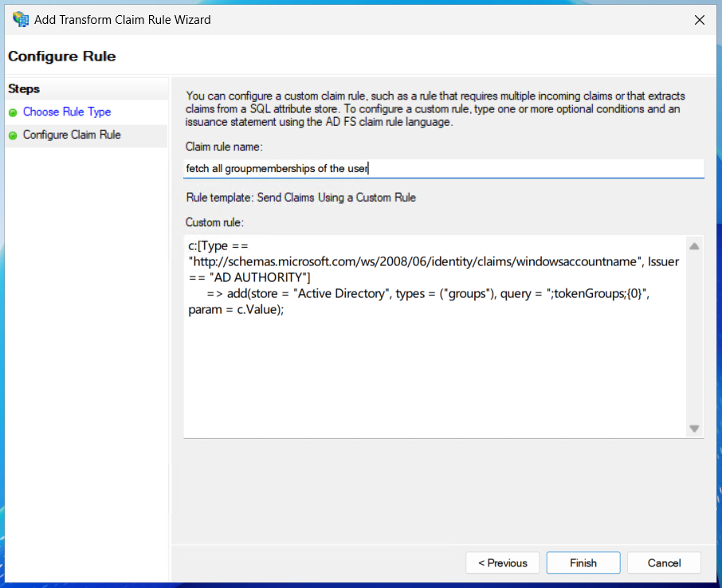Click the wizard icon in title bar
The height and width of the screenshot is (588, 722).
tap(20, 20)
